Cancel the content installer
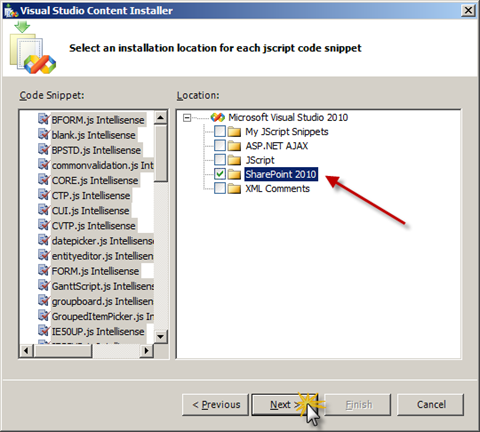Image resolution: width=480 pixels, height=432 pixels. [x=430, y=405]
